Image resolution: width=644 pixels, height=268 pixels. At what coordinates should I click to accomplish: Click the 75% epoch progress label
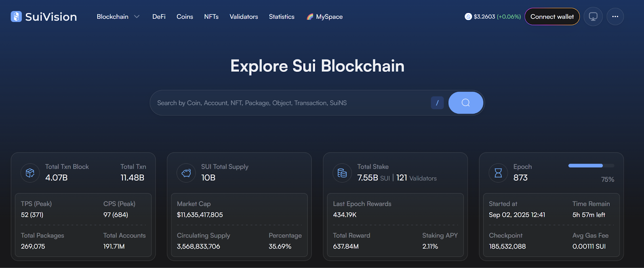[608, 180]
